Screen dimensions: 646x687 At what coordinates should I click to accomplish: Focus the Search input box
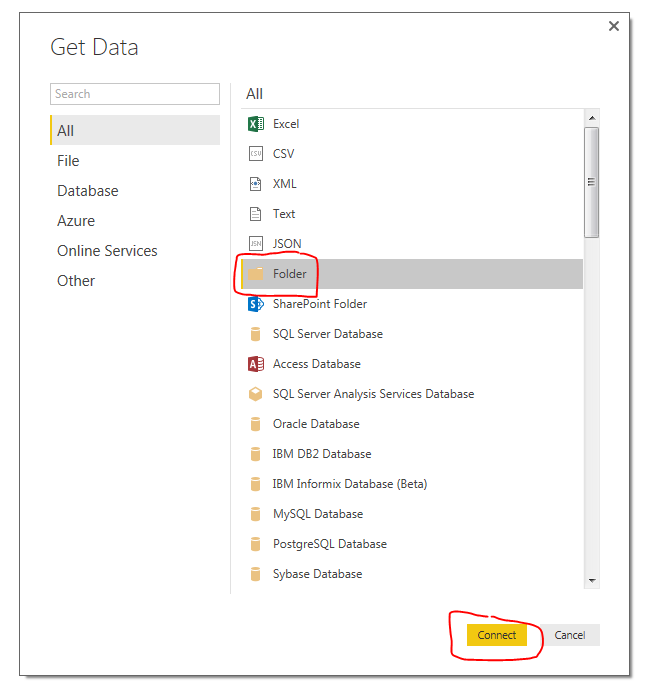[135, 94]
